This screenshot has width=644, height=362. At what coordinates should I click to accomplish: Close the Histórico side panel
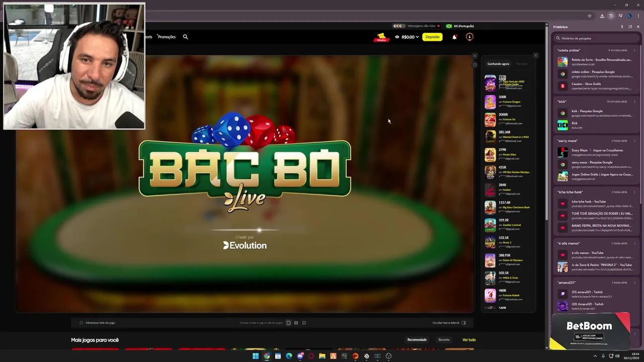click(x=638, y=27)
